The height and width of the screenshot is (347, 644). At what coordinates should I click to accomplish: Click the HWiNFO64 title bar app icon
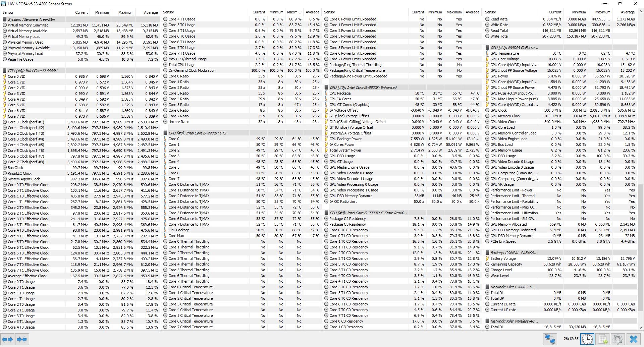[x=3, y=4]
